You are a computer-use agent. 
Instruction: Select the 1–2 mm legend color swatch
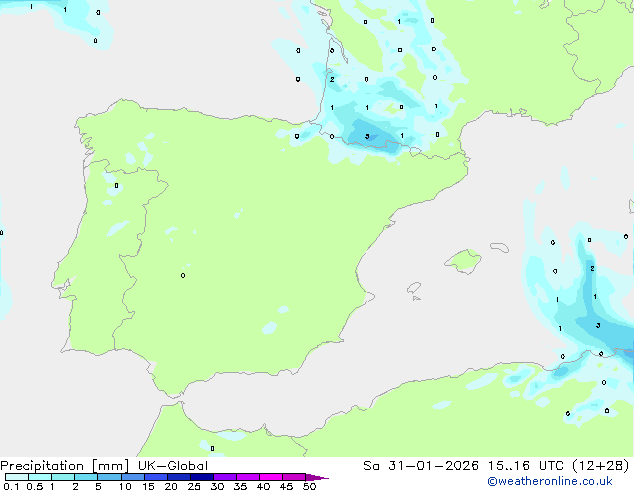[63, 477]
